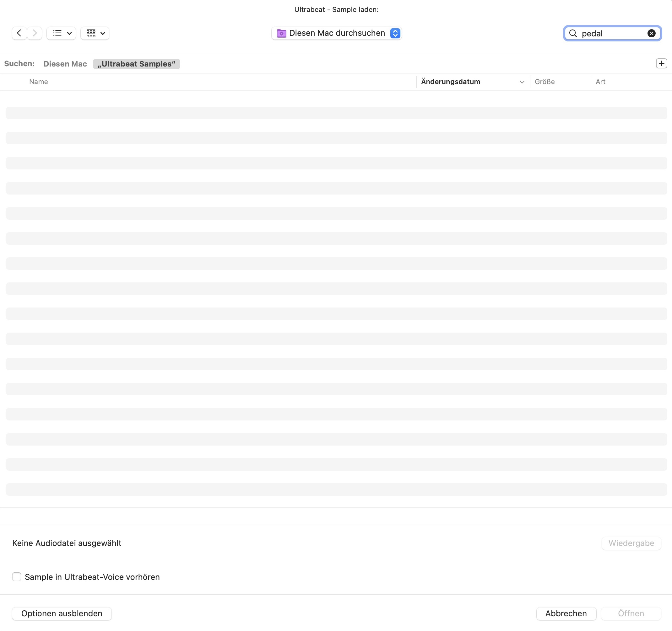Click 'Optionen ausblenden' button
This screenshot has height=631, width=672.
coord(62,613)
